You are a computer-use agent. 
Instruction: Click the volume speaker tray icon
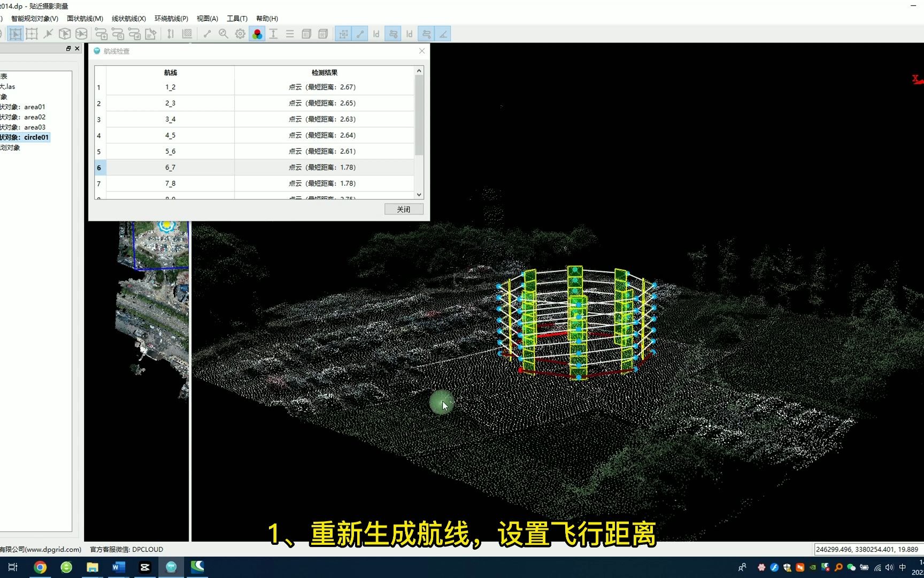point(889,567)
